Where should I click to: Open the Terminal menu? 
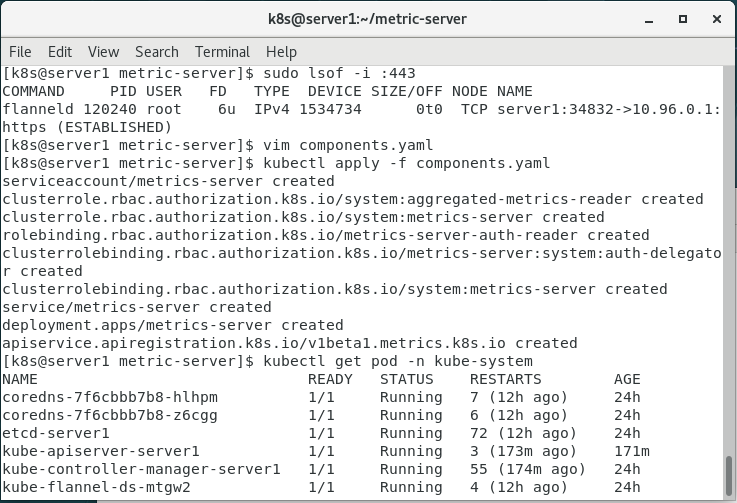point(222,52)
